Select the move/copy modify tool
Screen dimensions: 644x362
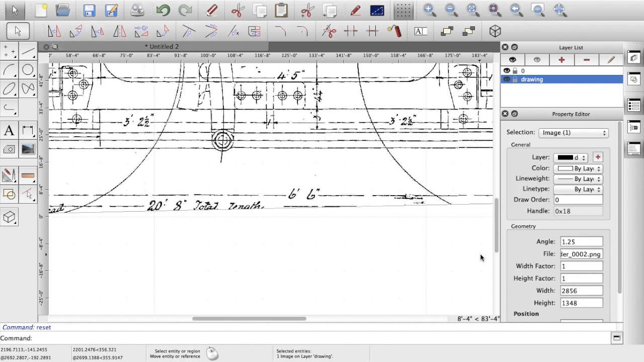click(54, 31)
